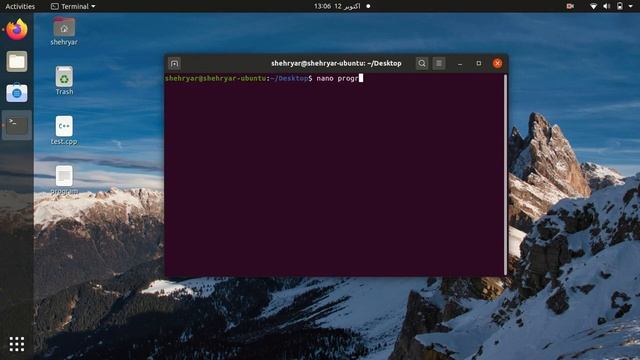Select the program file on desktop
Screen dimensions: 640x360
tap(64, 180)
